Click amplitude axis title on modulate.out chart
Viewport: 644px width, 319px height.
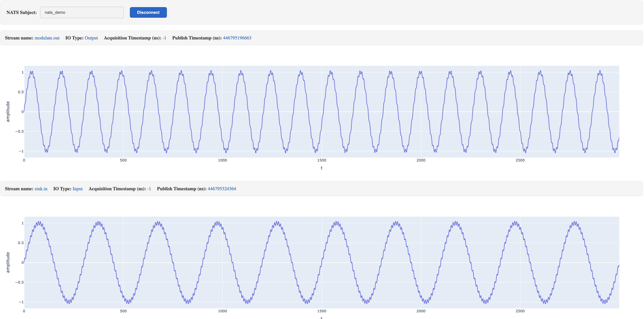8,112
